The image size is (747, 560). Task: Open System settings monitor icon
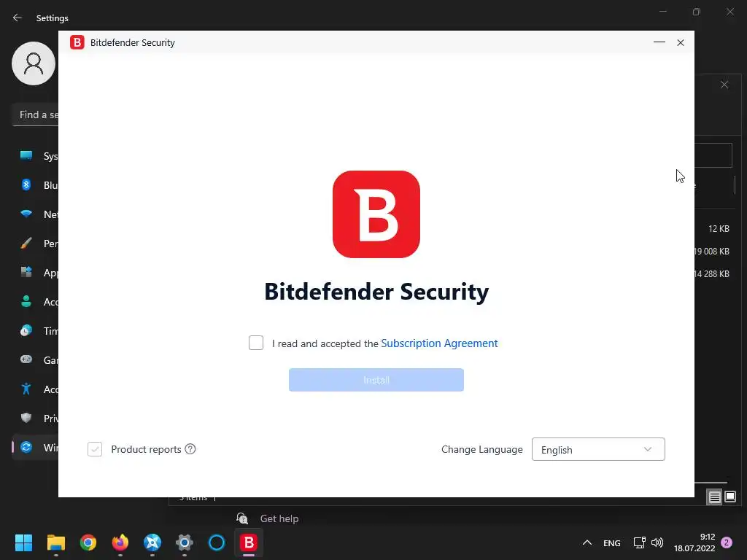coord(26,156)
